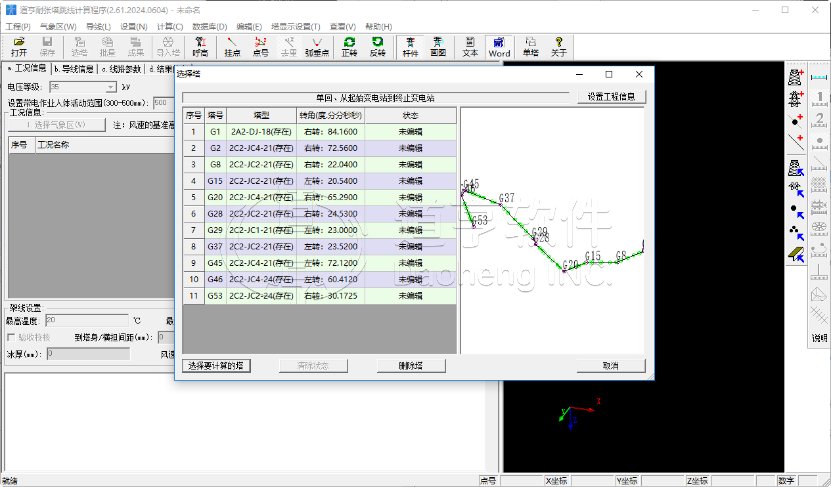Screen dimensions: 831x487
Task: Click the 正转 green rotate icon
Action: coord(349,47)
